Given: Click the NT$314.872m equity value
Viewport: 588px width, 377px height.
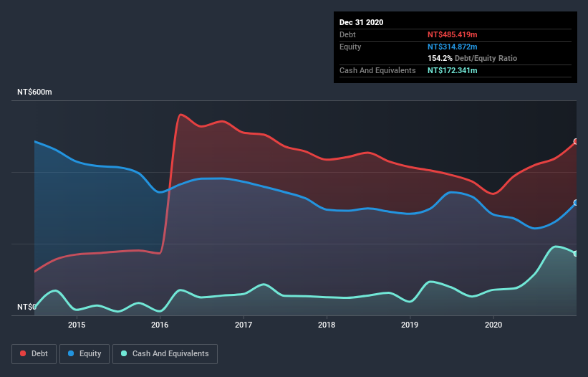Looking at the screenshot, I should (x=452, y=47).
